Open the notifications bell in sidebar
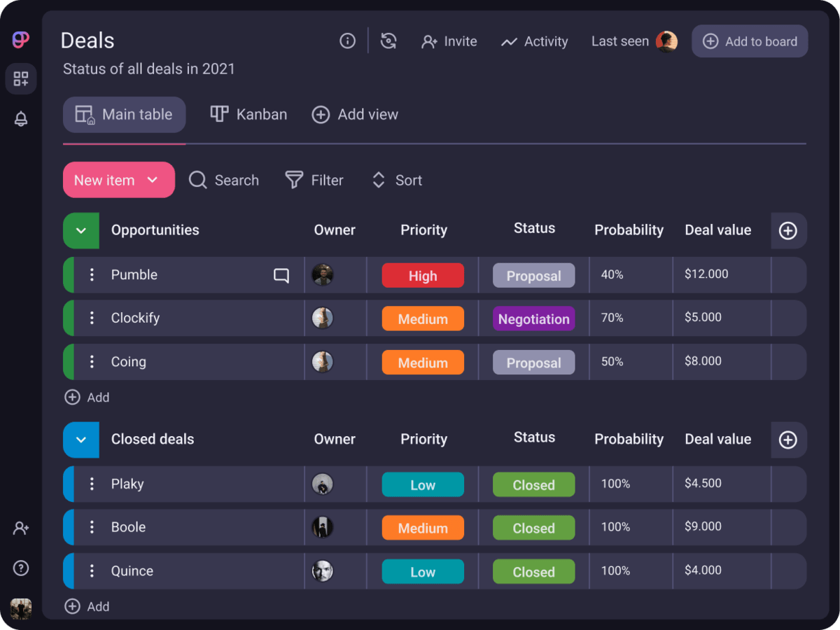The image size is (840, 630). (x=21, y=119)
